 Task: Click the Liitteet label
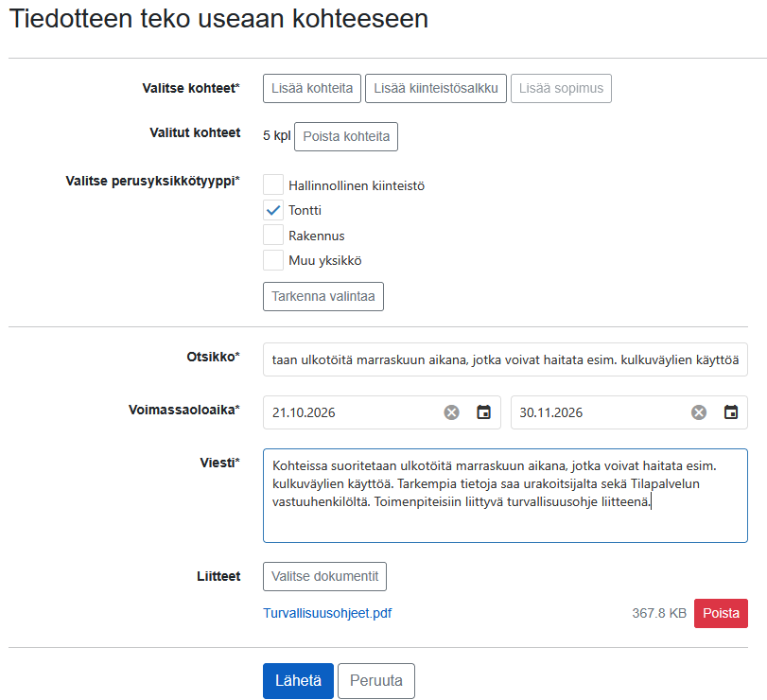point(218,576)
